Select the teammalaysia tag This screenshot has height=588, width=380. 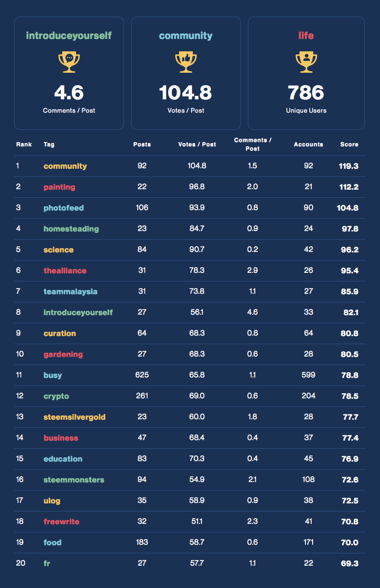[70, 292]
